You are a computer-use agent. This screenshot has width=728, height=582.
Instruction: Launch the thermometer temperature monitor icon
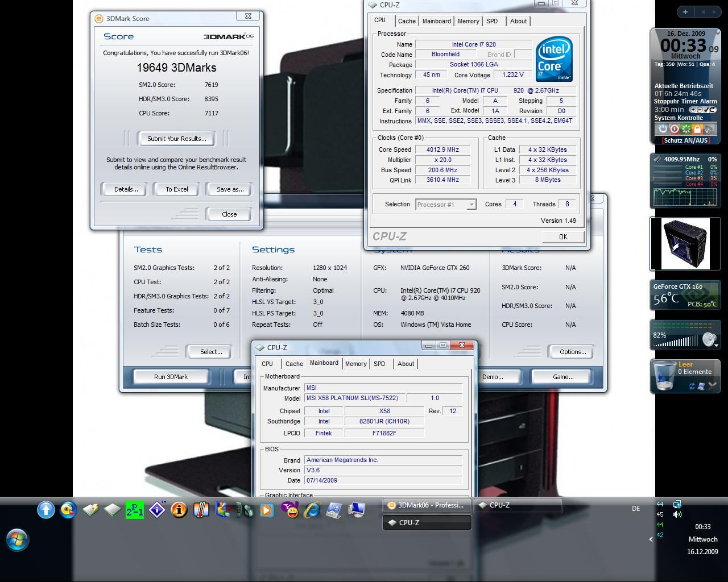click(201, 510)
